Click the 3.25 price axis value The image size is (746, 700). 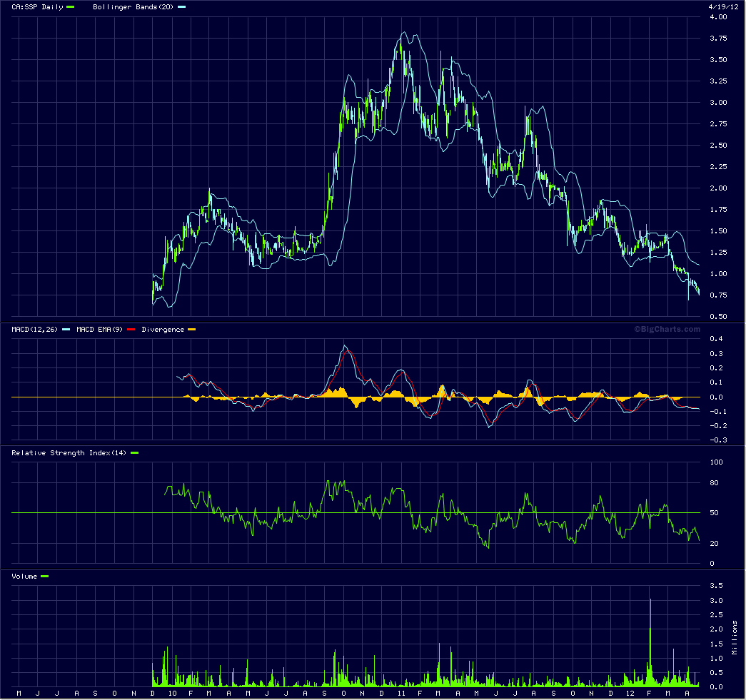coord(718,81)
